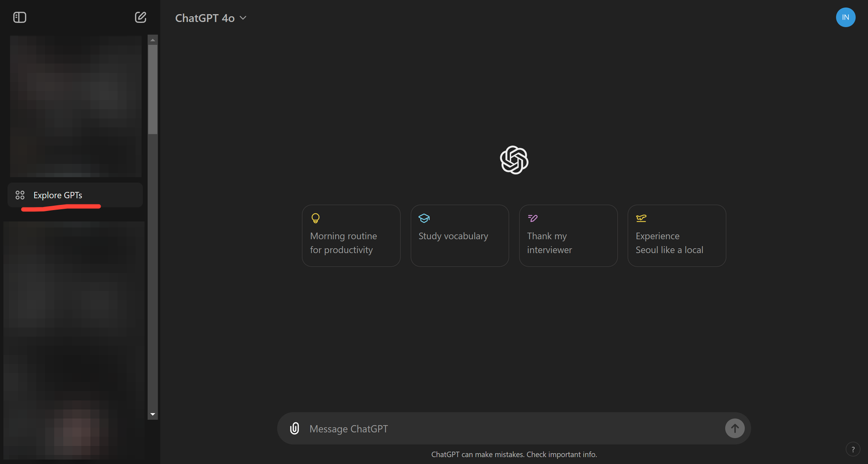Click the airplane icon on Seoul card
The height and width of the screenshot is (464, 868).
[641, 218]
